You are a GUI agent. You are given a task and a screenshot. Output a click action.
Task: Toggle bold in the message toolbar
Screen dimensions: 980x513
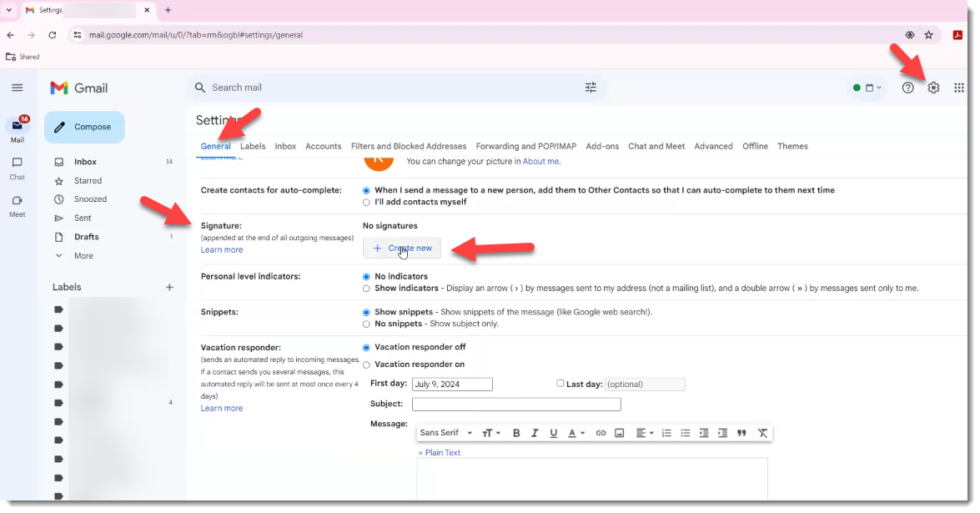click(516, 433)
